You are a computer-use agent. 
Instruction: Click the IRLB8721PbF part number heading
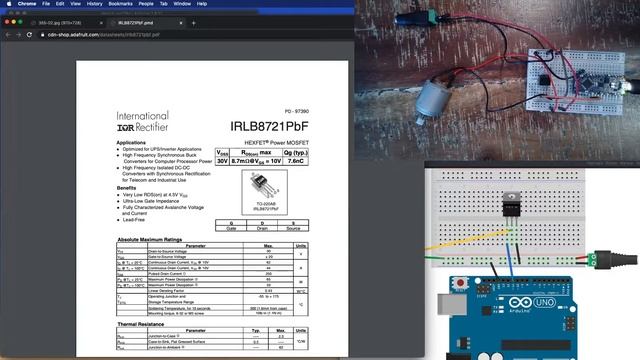pos(269,127)
